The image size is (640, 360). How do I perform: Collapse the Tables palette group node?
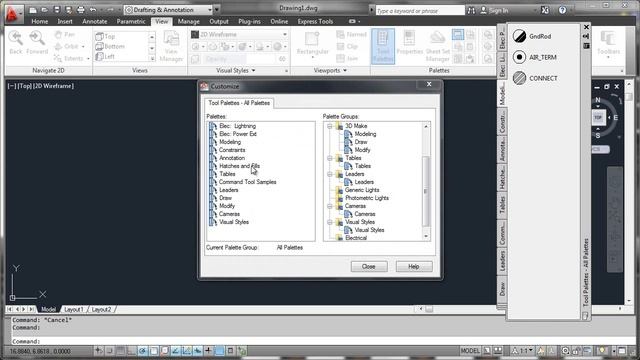[x=329, y=158]
